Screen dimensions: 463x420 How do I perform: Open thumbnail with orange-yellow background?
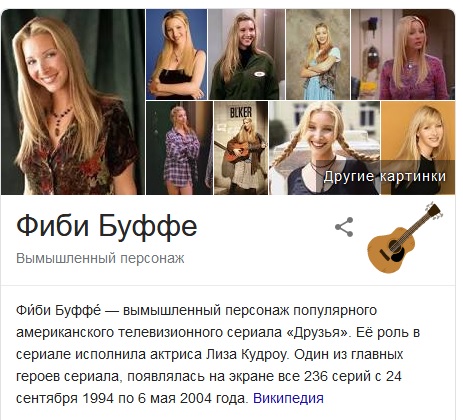click(x=418, y=148)
